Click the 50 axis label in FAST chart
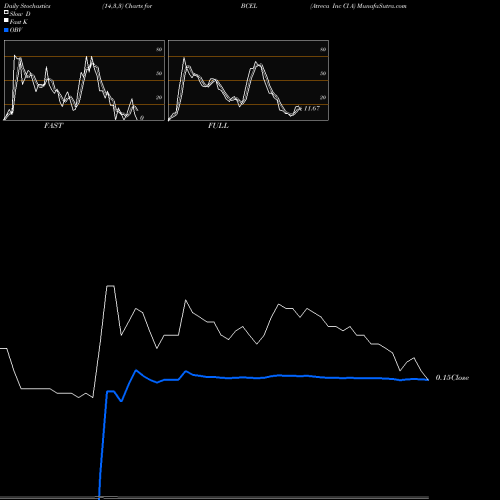 159,73
